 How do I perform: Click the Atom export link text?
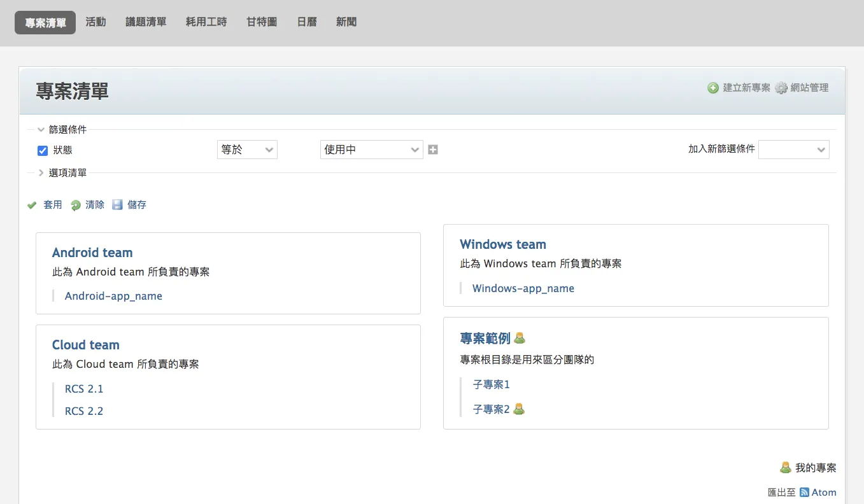824,492
